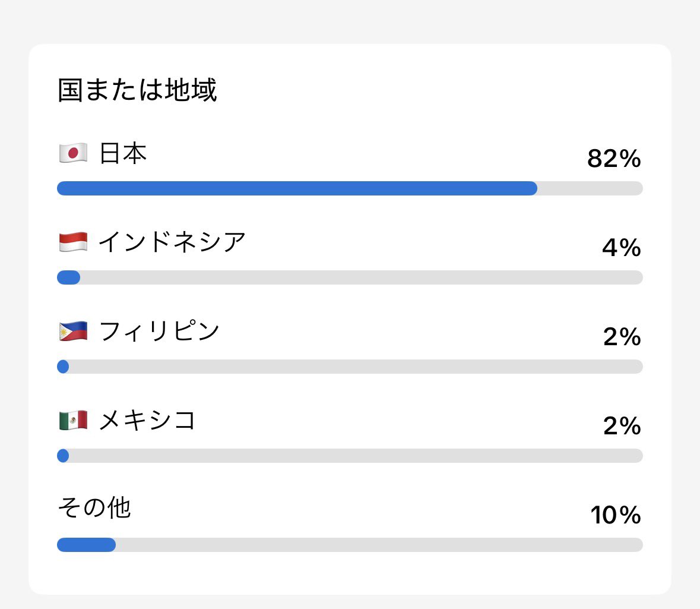
Task: Click the Philippines percentage bar
Action: (x=350, y=367)
